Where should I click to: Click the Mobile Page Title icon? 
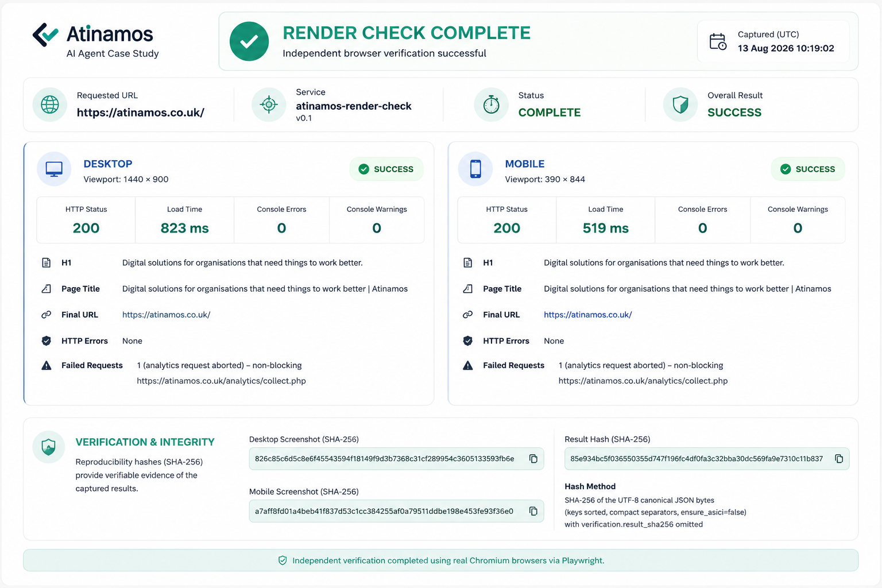coord(468,289)
